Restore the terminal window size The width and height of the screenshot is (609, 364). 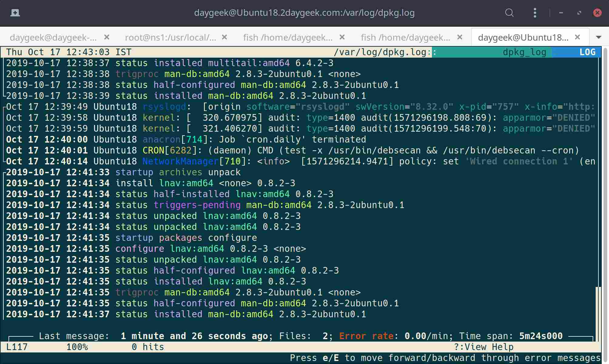coord(579,13)
